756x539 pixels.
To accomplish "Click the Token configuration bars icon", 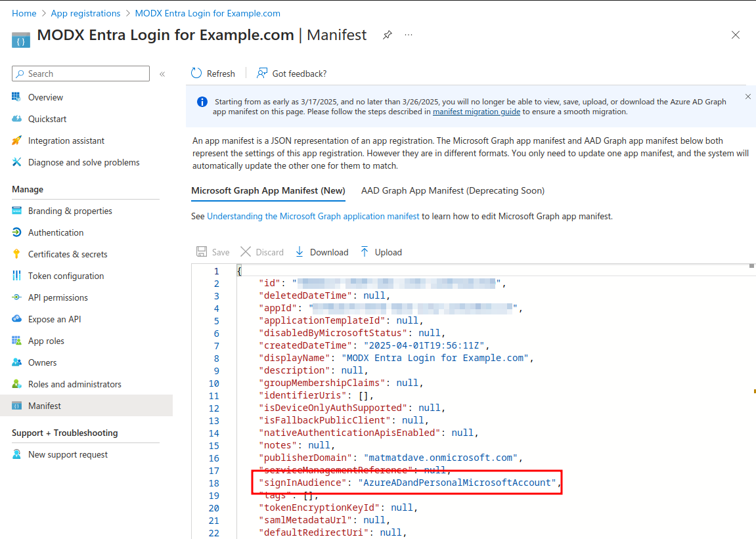I will 16,276.
